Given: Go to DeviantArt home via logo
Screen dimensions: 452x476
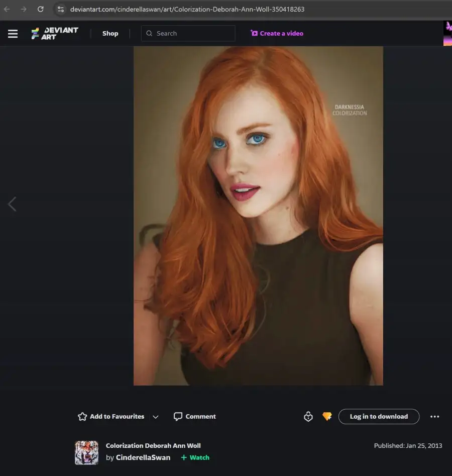Looking at the screenshot, I should (55, 33).
